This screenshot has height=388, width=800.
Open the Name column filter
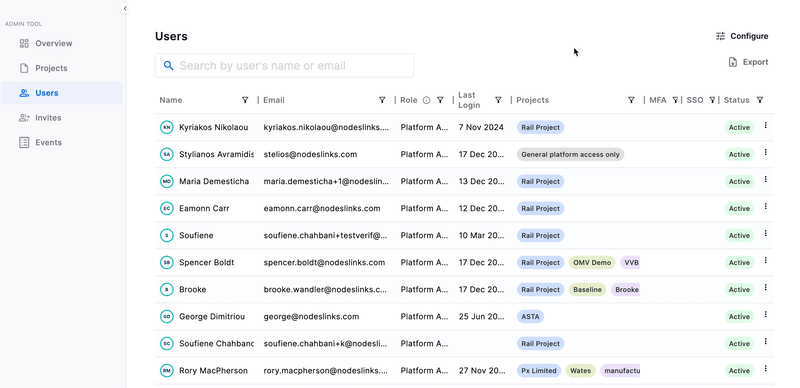tap(245, 100)
